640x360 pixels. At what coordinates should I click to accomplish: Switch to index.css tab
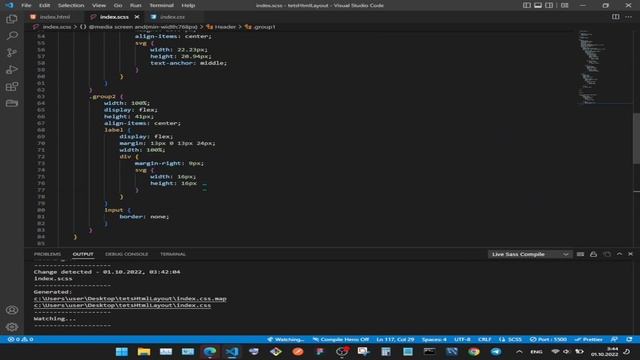point(172,17)
